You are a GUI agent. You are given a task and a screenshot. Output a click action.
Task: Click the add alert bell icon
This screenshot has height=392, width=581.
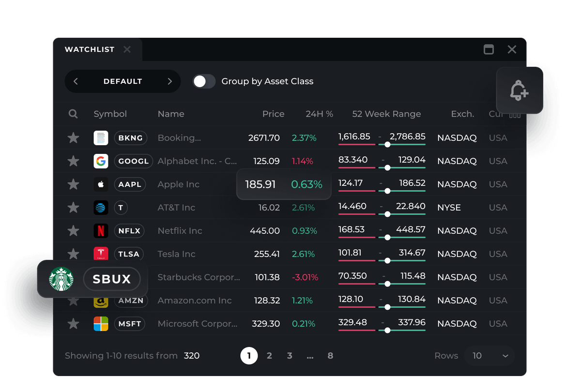(520, 90)
